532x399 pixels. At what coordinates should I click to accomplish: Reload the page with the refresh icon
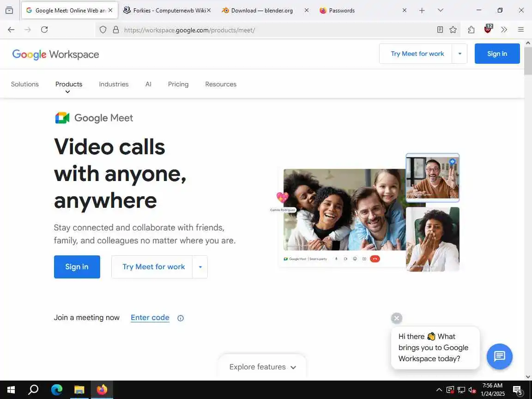(x=44, y=30)
